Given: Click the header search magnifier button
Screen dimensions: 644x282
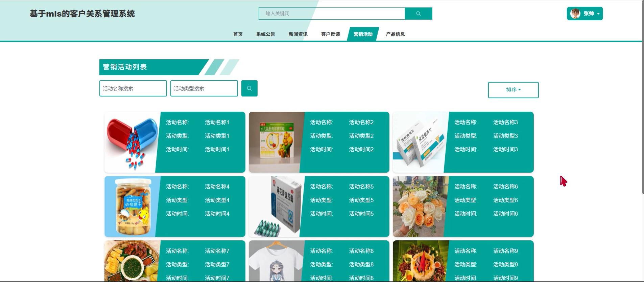Looking at the screenshot, I should pos(419,14).
